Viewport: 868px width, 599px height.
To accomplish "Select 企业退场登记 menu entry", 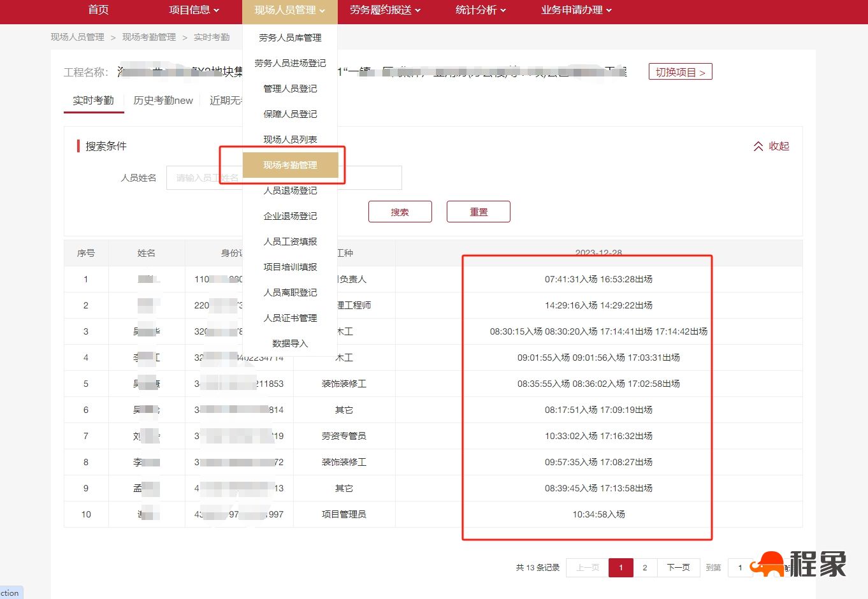I will coord(290,216).
